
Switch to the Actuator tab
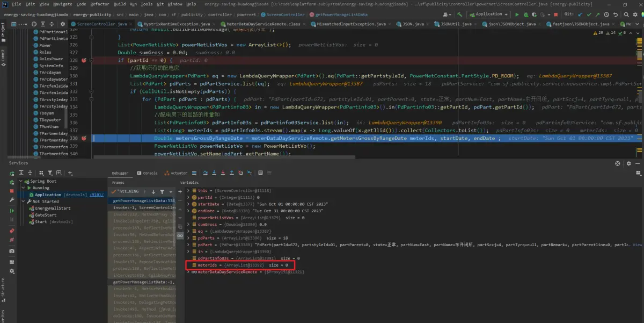tap(175, 173)
